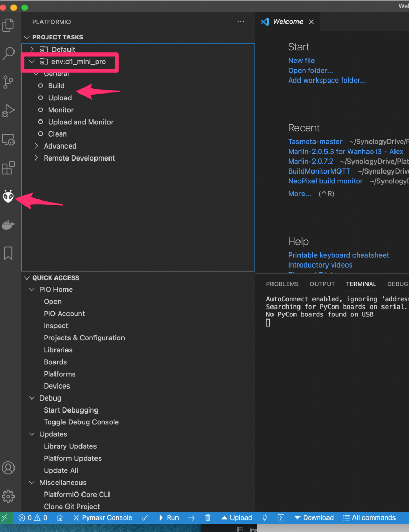Open the PlatformIO panel more actions menu
The image size is (409, 532).
click(x=241, y=21)
